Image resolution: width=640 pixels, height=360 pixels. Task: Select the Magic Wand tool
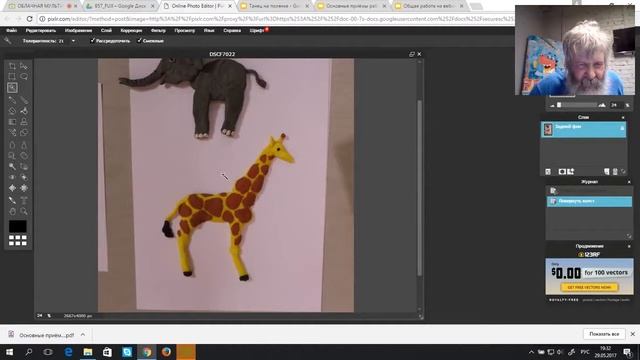click(x=12, y=88)
